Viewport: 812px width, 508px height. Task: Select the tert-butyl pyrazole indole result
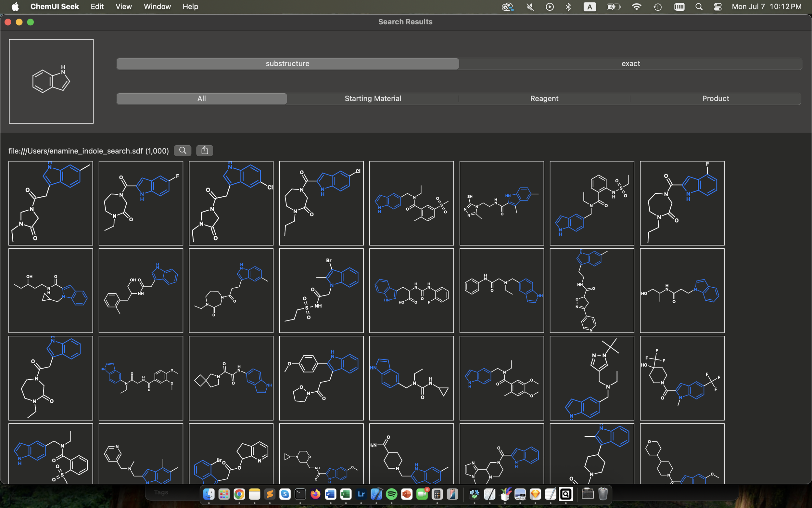[592, 378]
